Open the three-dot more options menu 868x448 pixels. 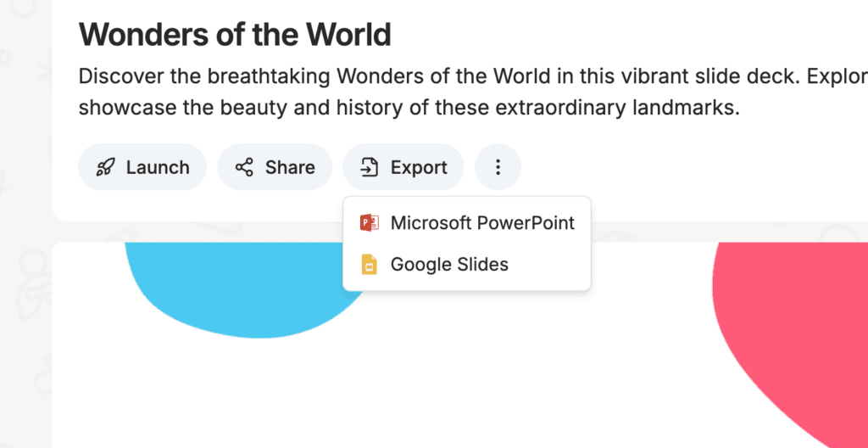[498, 167]
